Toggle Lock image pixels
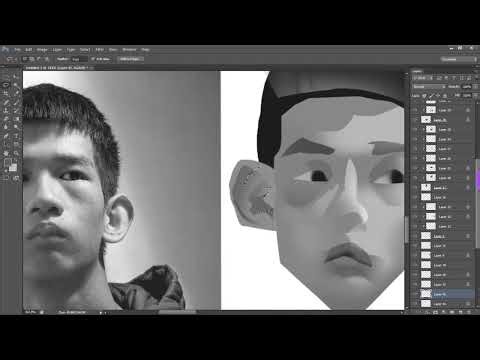The width and height of the screenshot is (480, 360). point(431,96)
